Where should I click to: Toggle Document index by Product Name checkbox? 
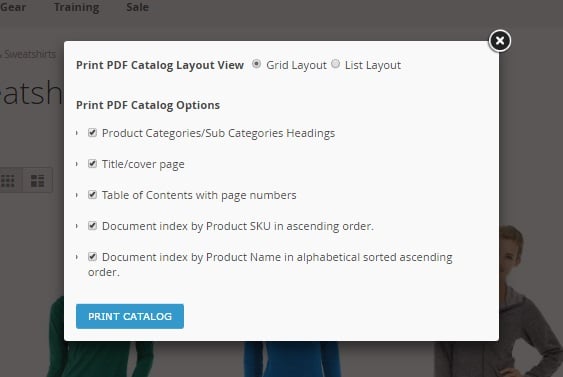92,256
